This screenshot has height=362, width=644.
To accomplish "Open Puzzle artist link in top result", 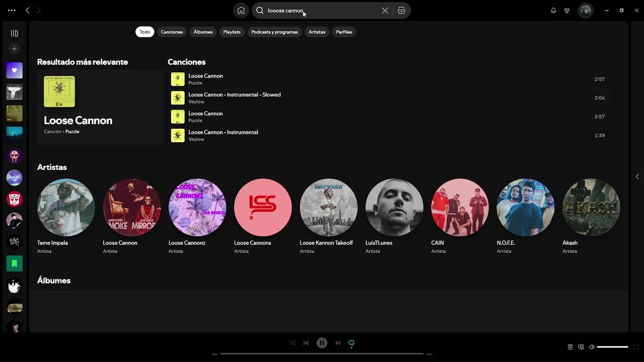I will [x=72, y=132].
